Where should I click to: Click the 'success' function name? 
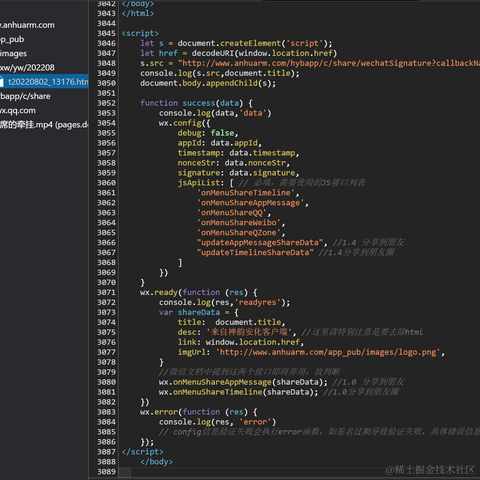coord(199,103)
